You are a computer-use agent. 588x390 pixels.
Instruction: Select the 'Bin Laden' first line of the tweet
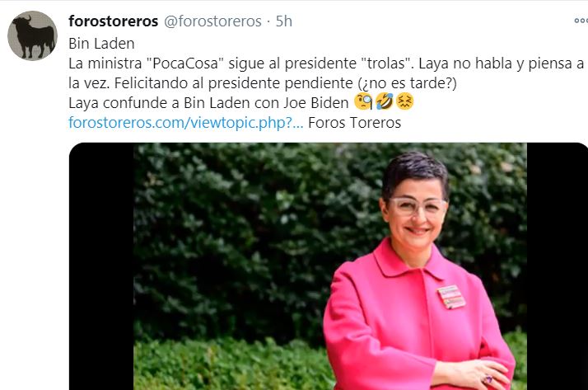[x=101, y=44]
